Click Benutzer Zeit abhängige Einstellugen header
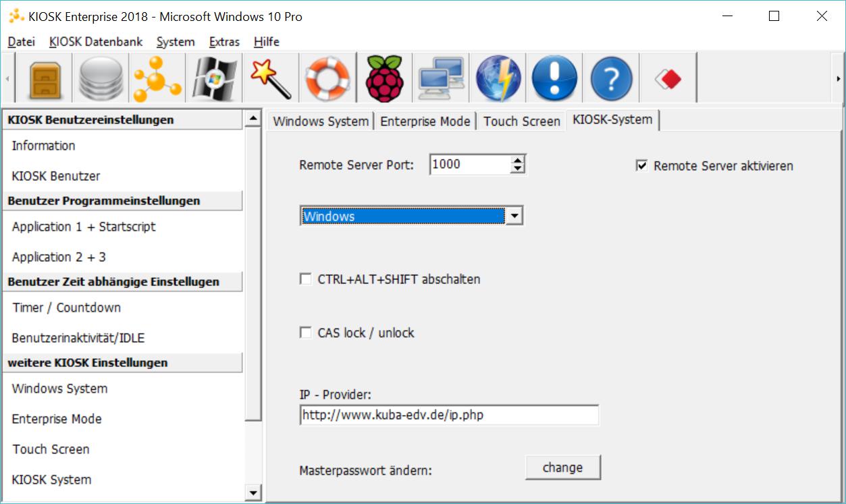Viewport: 846px width, 504px height. 123,282
